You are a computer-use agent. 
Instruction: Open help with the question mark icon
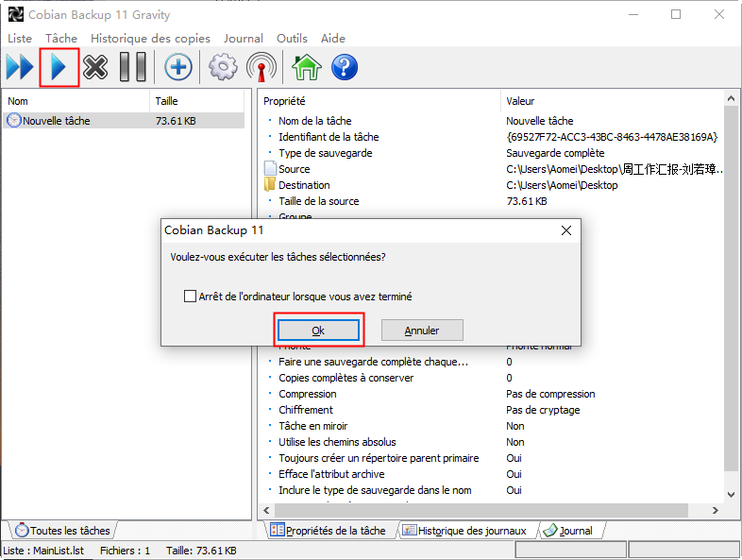pos(345,67)
